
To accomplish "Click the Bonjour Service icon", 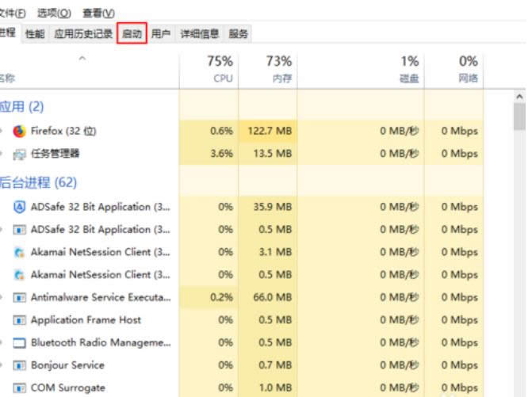I will (x=20, y=365).
